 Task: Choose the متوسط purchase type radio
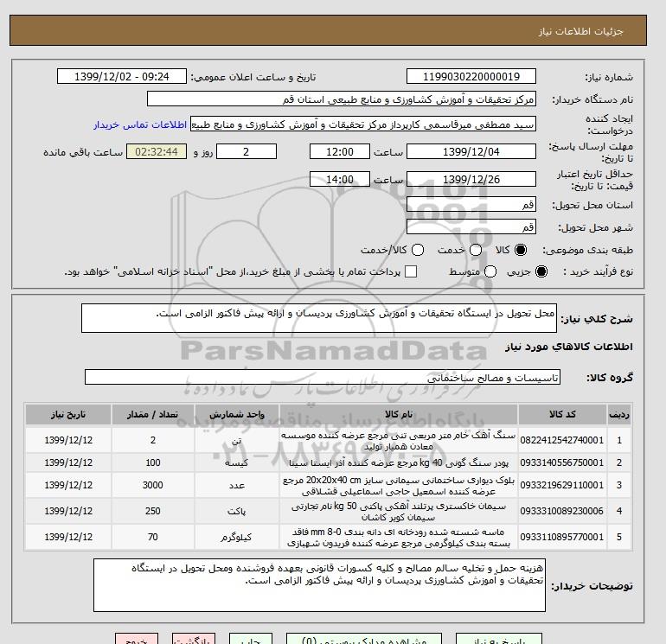pos(490,271)
